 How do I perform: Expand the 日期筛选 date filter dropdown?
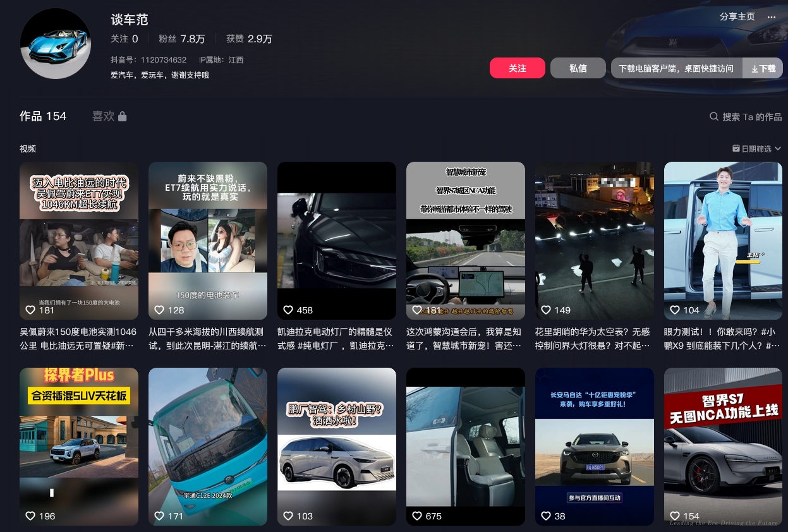pos(757,148)
